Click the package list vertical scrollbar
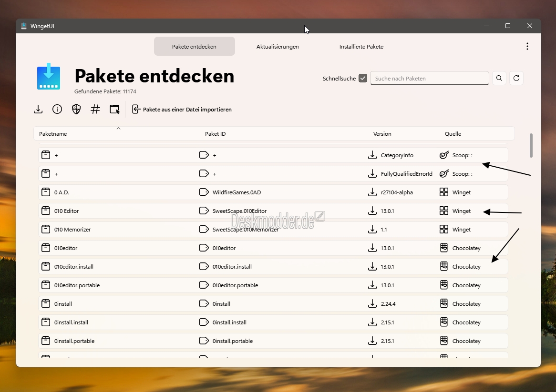The width and height of the screenshot is (556, 392). pos(531,146)
